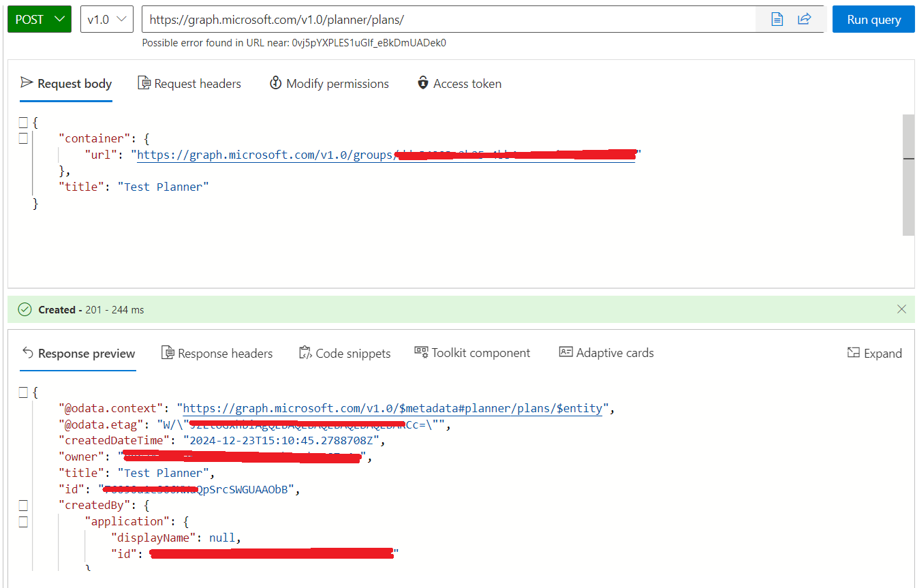Click the Adaptive cards icon

click(x=565, y=352)
